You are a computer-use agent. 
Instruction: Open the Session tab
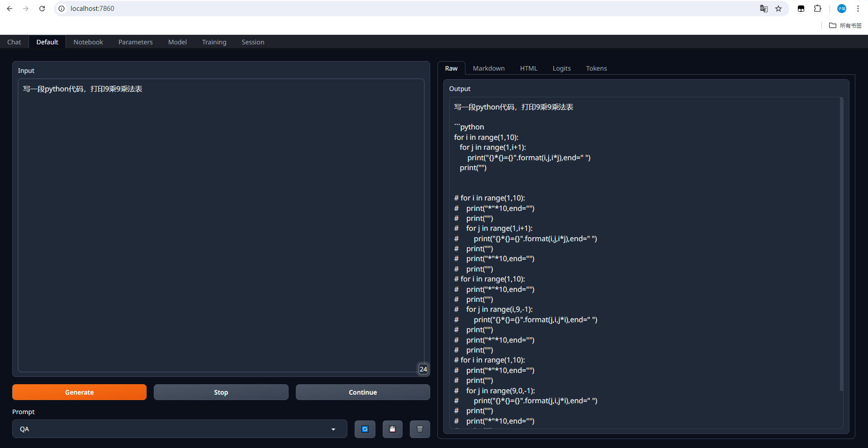tap(253, 42)
